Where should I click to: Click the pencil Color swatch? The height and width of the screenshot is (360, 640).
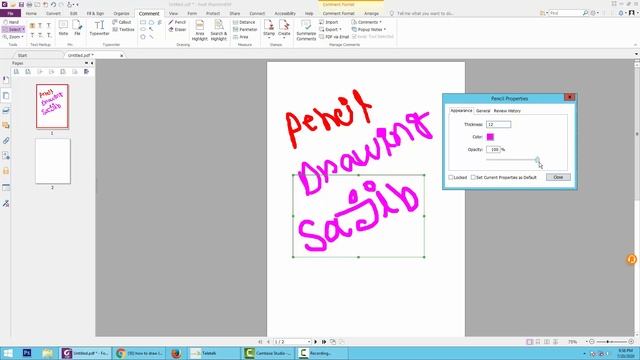click(490, 137)
